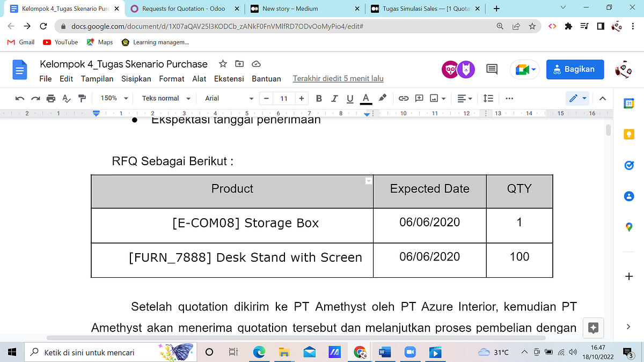Click the Windows search box on the taskbar
Screen dimensions: 644x362
tap(107, 352)
